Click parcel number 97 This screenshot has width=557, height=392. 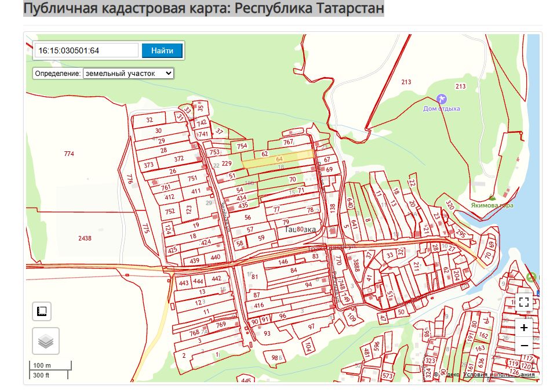[311, 326]
